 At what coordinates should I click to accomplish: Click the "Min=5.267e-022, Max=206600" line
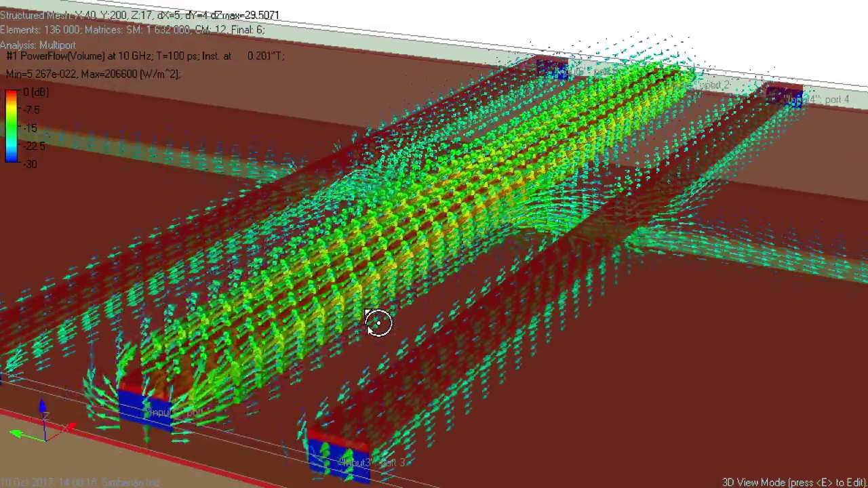pyautogui.click(x=93, y=74)
